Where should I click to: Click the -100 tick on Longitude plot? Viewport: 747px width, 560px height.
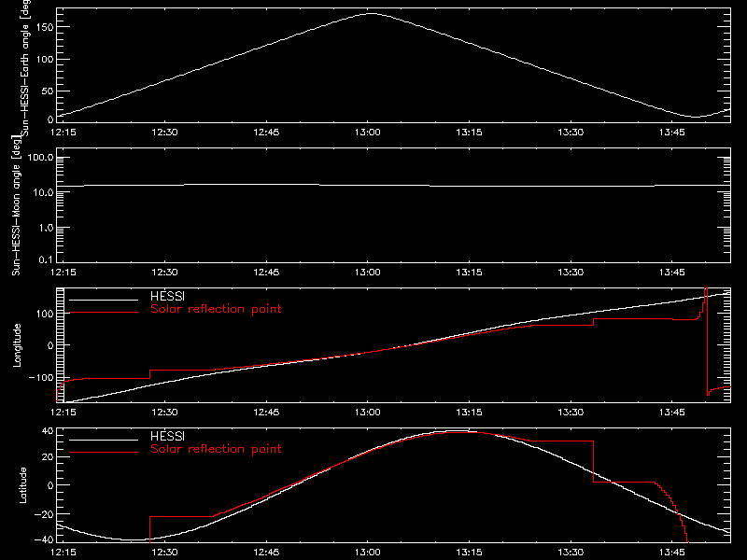coord(41,377)
